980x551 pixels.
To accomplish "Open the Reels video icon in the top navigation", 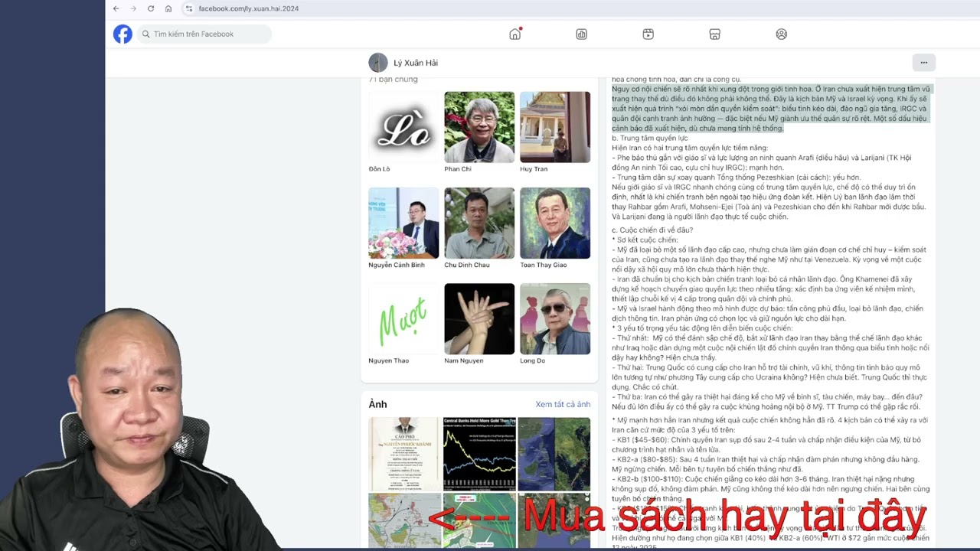I will click(x=648, y=34).
